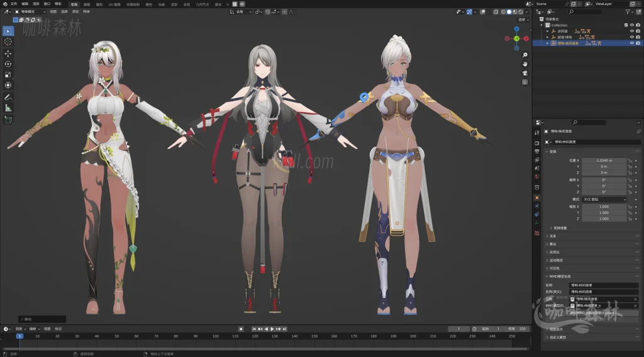Select the Cursor tool
This screenshot has width=644, height=357.
pos(8,42)
